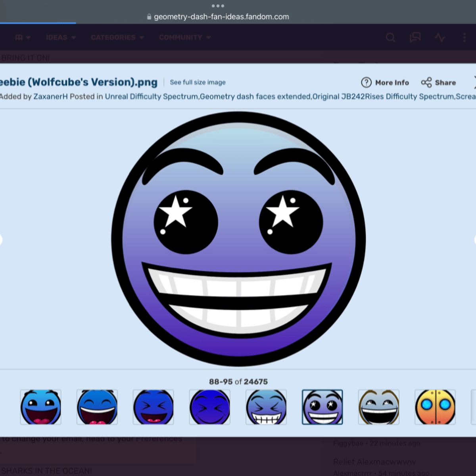This screenshot has width=476, height=476.
Task: Open the three-dot more options menu
Action: [464, 38]
